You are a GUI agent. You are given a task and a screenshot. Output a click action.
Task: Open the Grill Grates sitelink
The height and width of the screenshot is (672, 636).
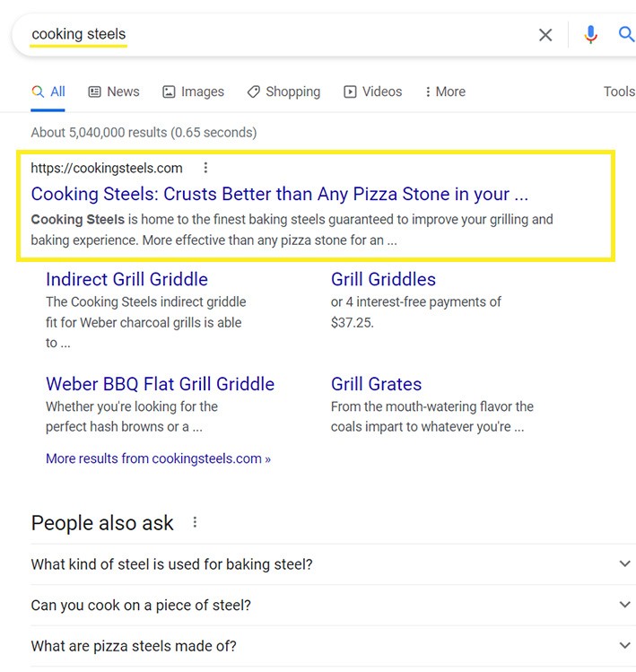point(376,384)
